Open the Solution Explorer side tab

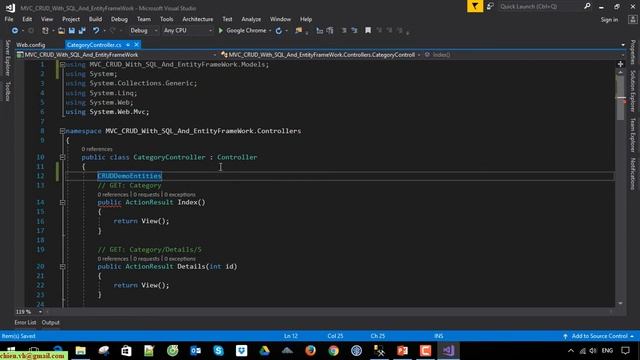(x=633, y=91)
